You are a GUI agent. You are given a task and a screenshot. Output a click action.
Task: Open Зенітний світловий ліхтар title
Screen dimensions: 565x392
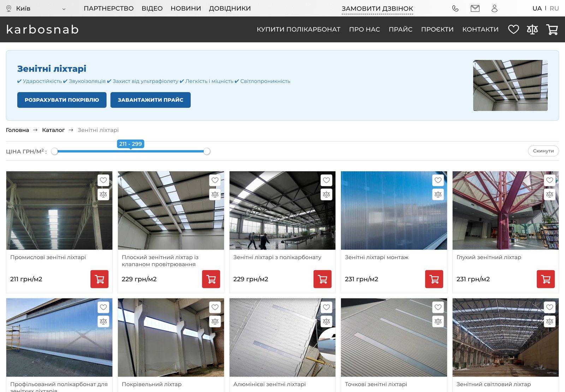[493, 384]
